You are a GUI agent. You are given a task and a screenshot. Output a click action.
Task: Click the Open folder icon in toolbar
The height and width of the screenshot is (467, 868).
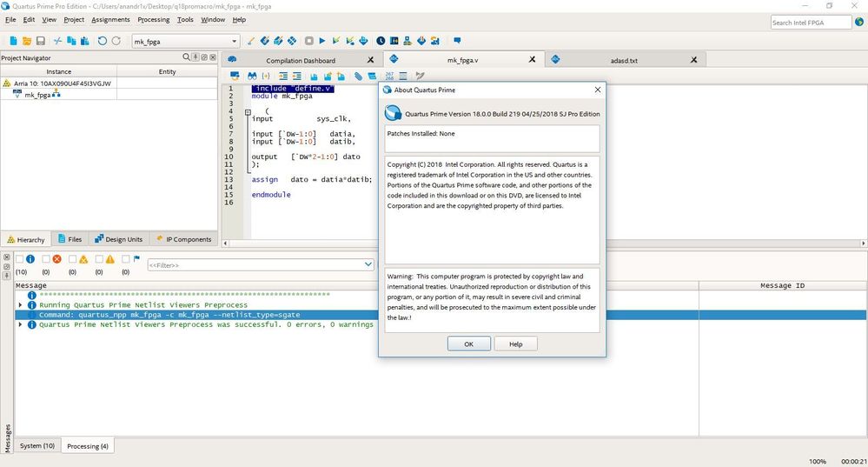tap(27, 41)
